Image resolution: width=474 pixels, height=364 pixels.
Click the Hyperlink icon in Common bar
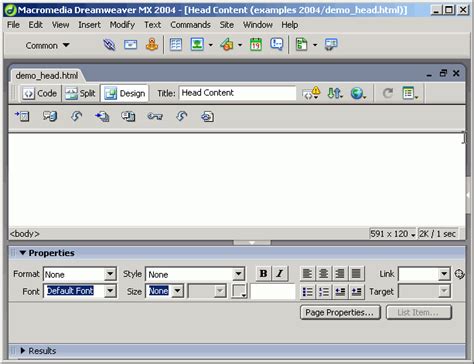[x=109, y=45]
